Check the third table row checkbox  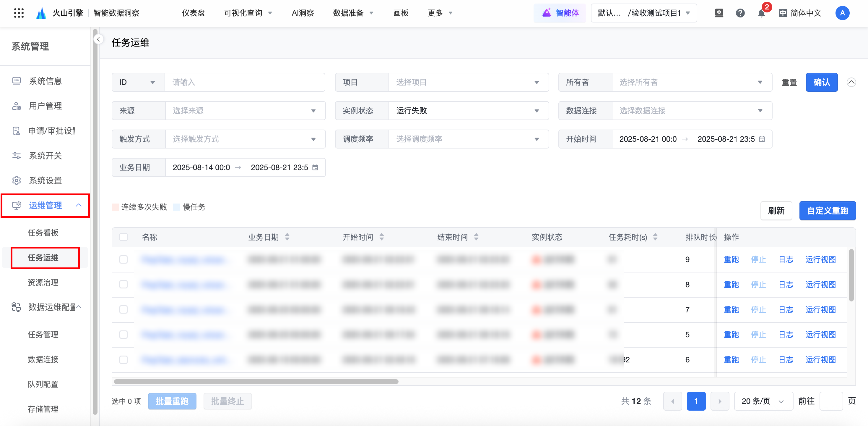124,310
